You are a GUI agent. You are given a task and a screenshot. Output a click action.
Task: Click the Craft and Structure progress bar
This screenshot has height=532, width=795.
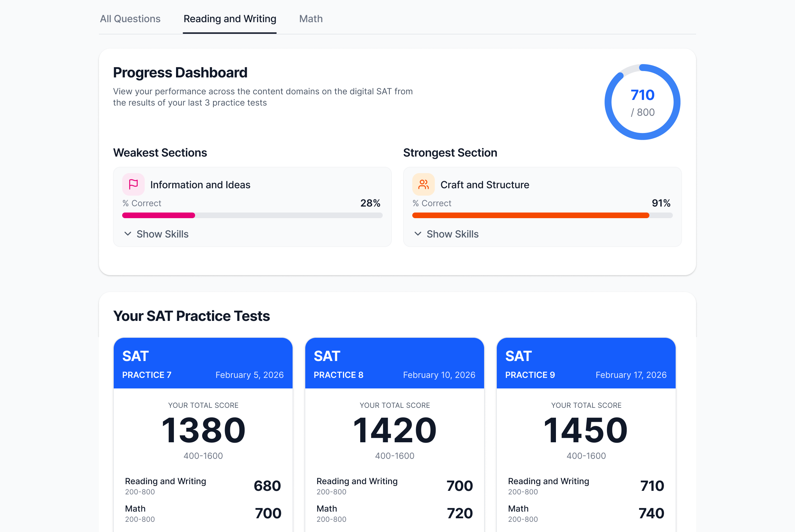(542, 215)
